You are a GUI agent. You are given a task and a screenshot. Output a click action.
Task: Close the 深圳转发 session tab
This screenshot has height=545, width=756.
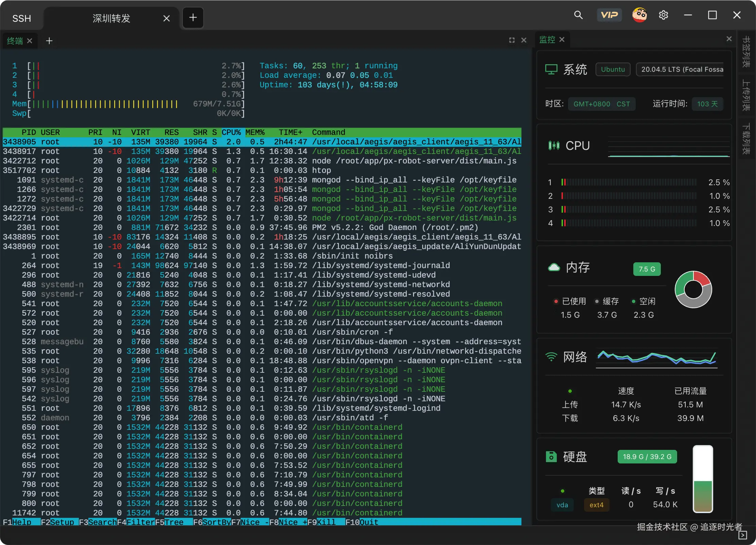(x=166, y=18)
